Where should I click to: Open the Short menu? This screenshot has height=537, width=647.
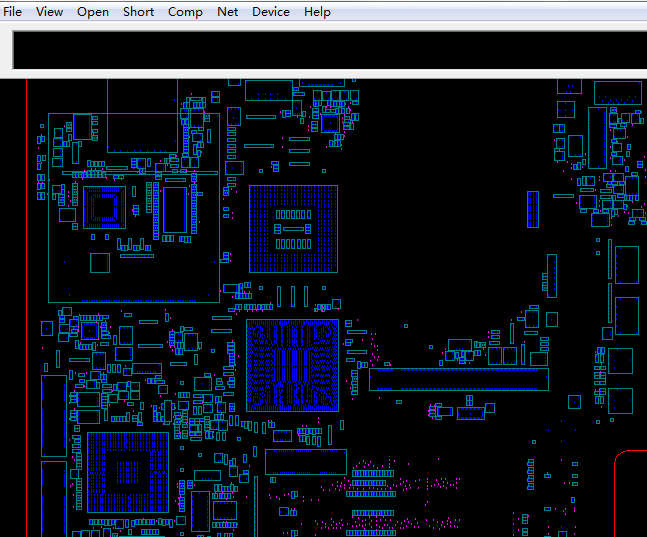tap(139, 12)
